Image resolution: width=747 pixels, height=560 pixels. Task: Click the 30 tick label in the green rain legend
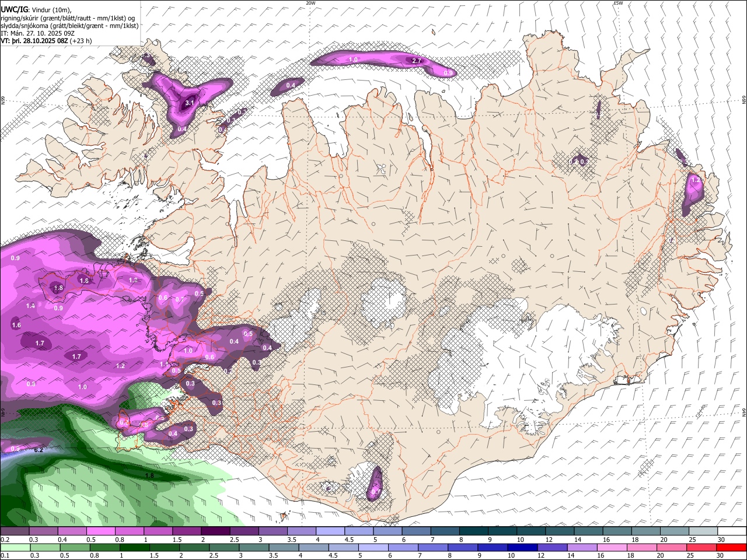tap(721, 556)
